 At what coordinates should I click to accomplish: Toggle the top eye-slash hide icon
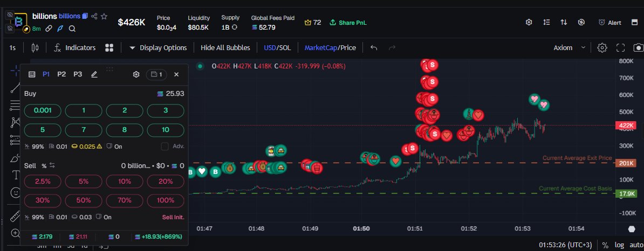(10, 15)
